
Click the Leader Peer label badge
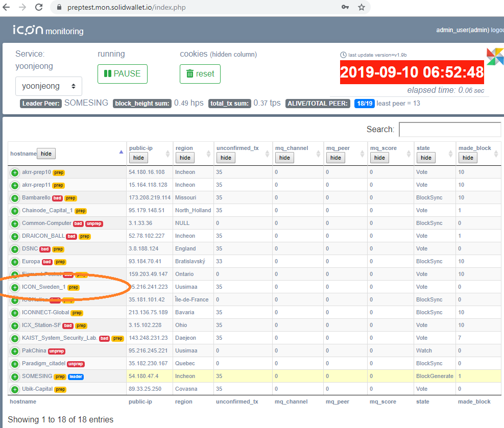(41, 104)
